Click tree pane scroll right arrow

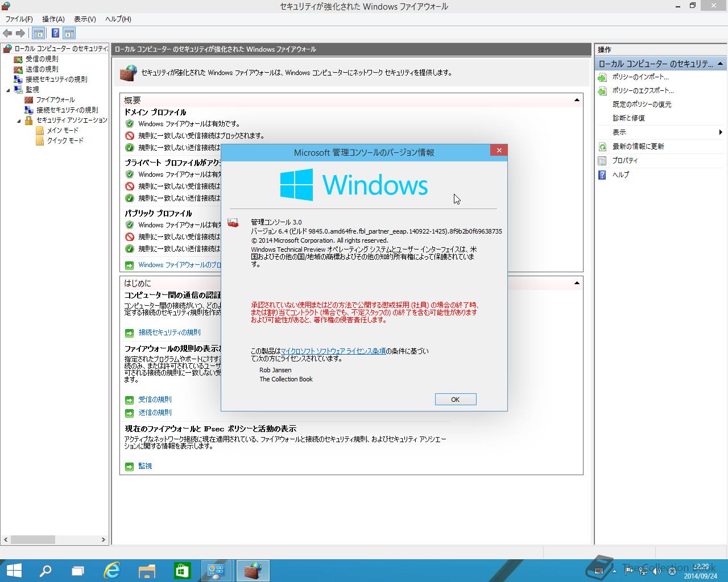tap(103, 539)
